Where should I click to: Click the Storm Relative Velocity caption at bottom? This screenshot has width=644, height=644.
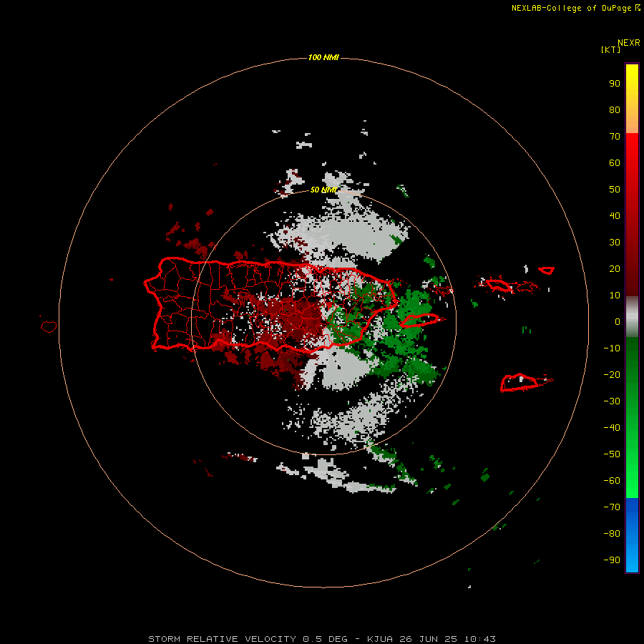(x=322, y=639)
